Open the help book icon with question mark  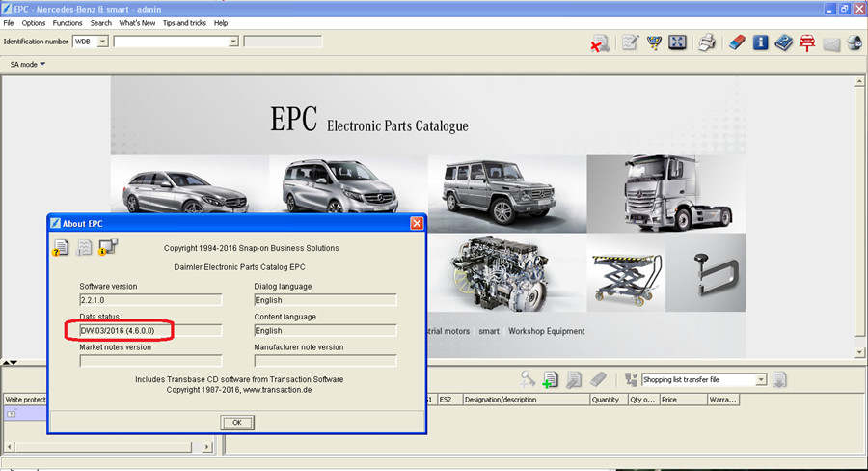[783, 42]
